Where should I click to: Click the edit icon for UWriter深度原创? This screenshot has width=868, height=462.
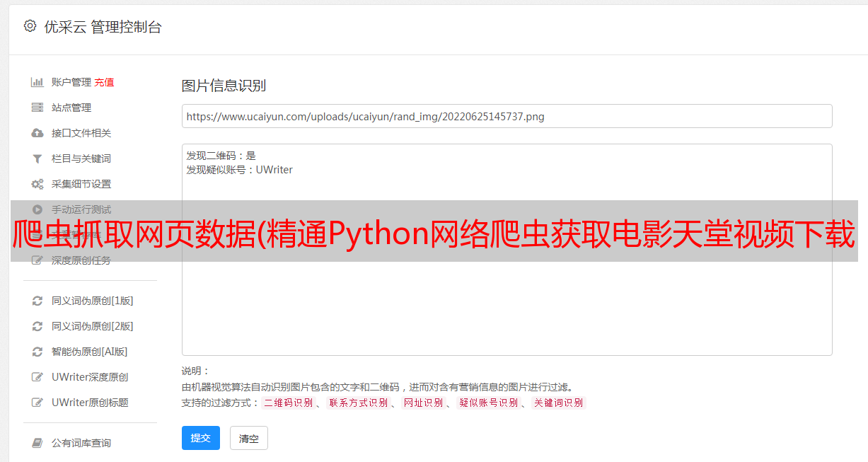37,377
